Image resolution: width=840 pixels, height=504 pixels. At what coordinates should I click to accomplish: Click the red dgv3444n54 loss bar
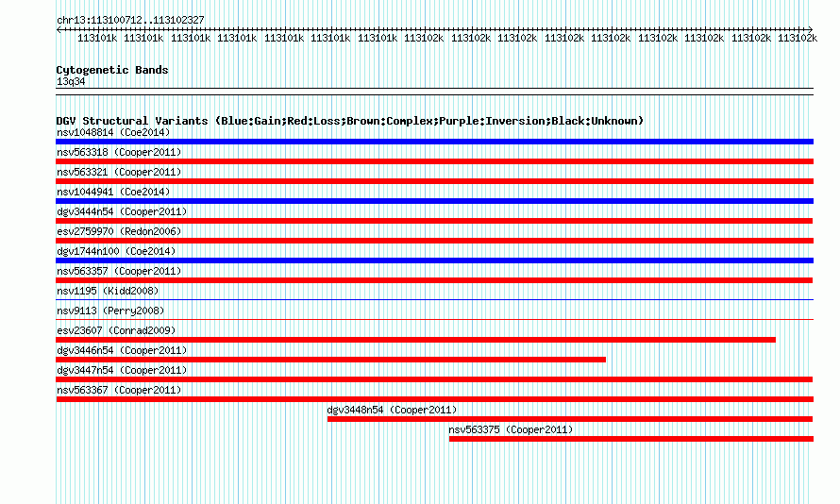tap(434, 221)
